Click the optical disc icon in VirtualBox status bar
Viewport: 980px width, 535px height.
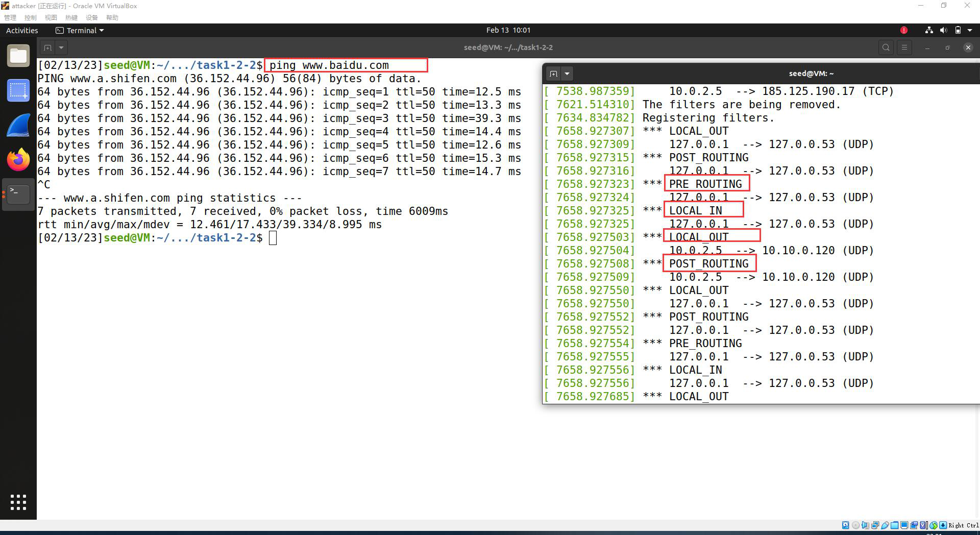pyautogui.click(x=855, y=525)
